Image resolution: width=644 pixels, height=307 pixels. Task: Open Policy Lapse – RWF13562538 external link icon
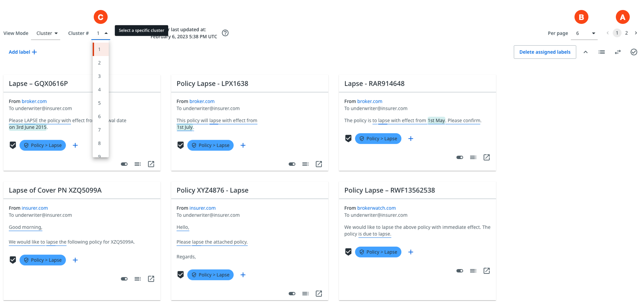pyautogui.click(x=486, y=271)
